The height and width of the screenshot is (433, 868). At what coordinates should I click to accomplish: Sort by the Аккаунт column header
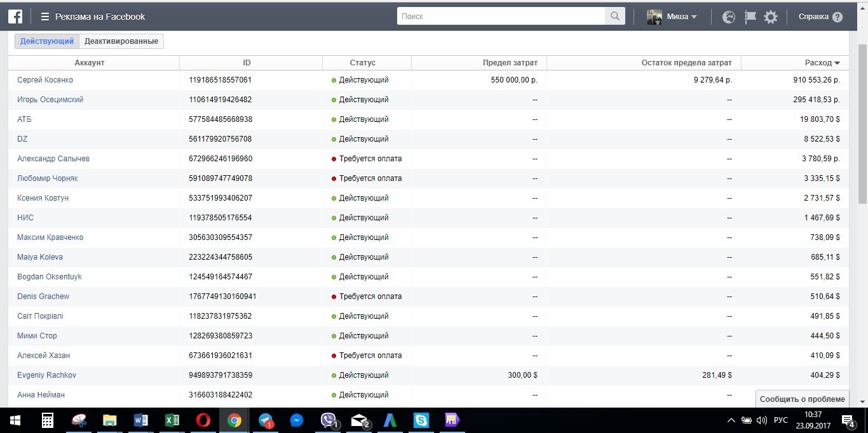[x=90, y=63]
